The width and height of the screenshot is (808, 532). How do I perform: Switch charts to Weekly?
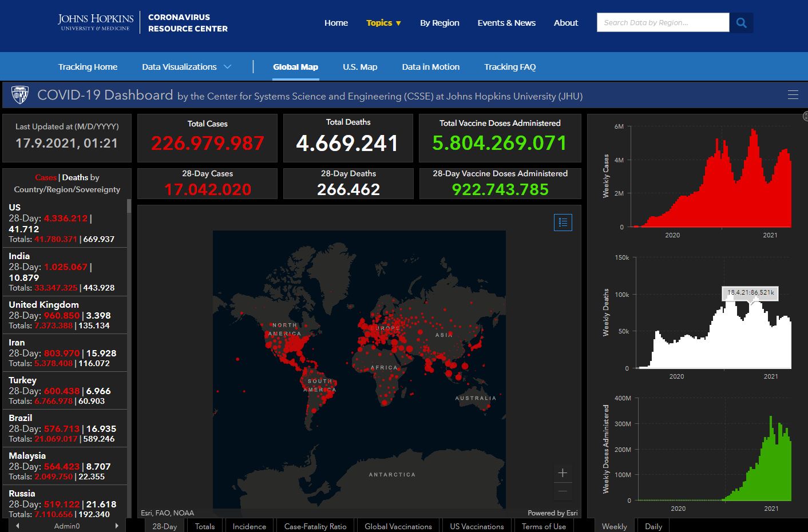pyautogui.click(x=615, y=526)
